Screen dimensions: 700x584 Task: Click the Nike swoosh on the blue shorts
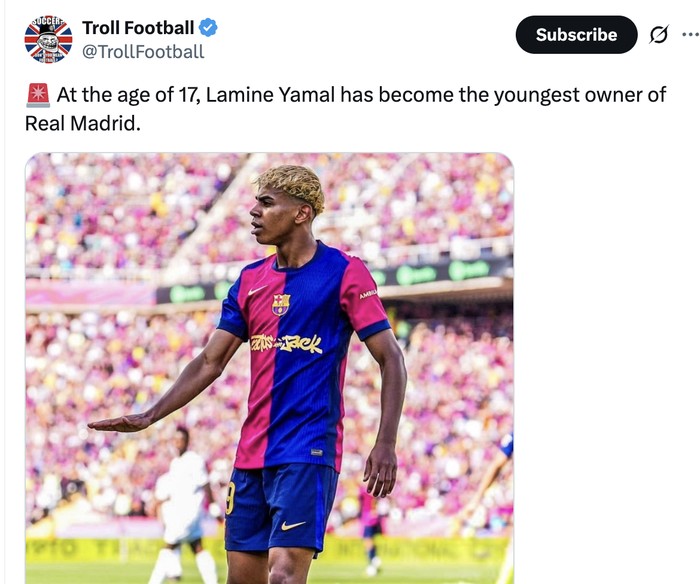[293, 525]
